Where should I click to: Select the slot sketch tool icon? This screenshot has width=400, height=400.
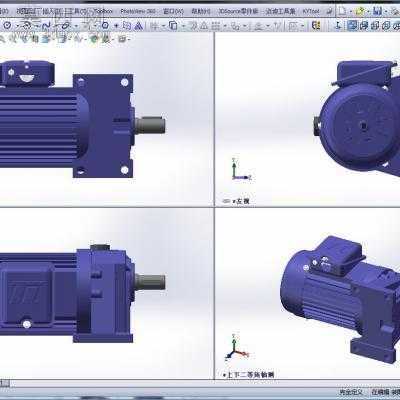click(66, 25)
